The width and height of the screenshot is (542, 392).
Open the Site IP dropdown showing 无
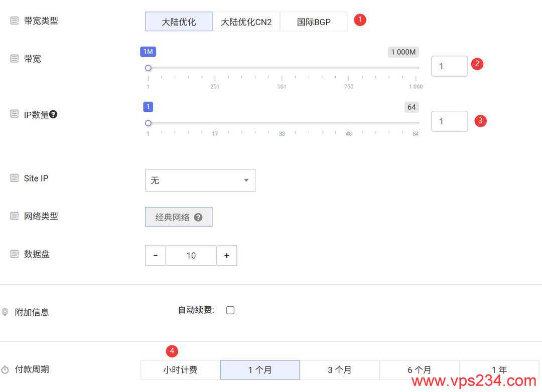[x=200, y=180]
